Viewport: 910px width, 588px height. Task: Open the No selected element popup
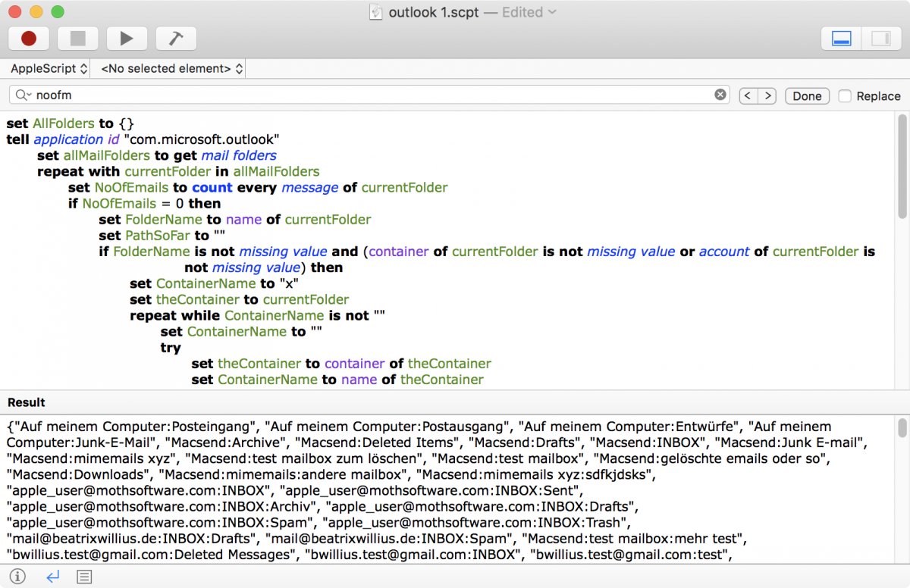click(171, 68)
